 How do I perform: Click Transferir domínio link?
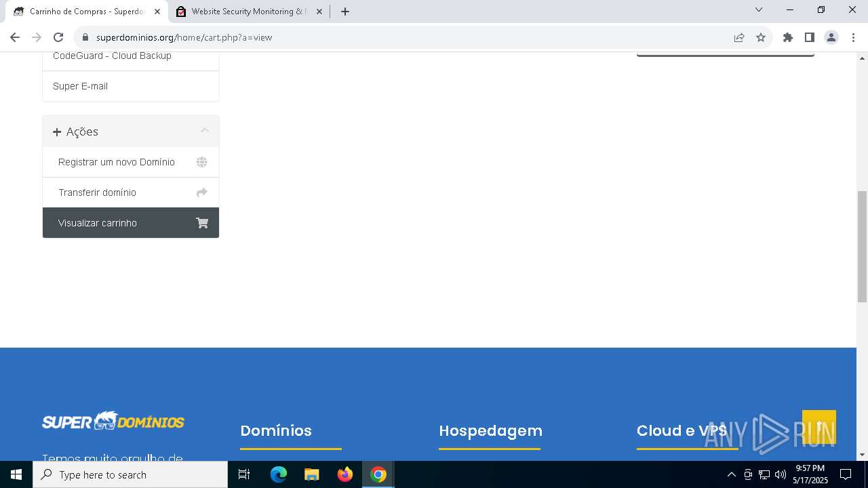tap(130, 192)
